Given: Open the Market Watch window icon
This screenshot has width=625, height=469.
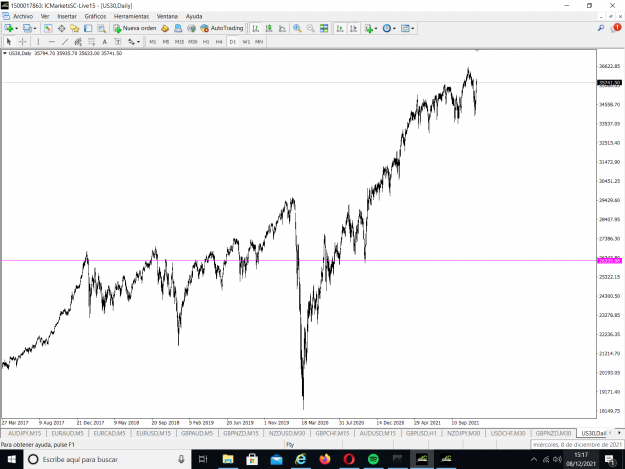Looking at the screenshot, I should [x=48, y=28].
